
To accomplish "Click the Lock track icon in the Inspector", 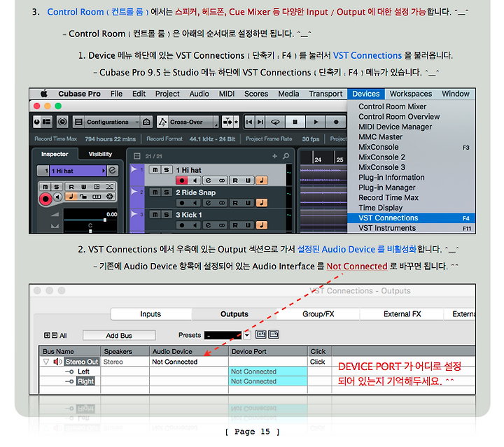I will point(83,197).
